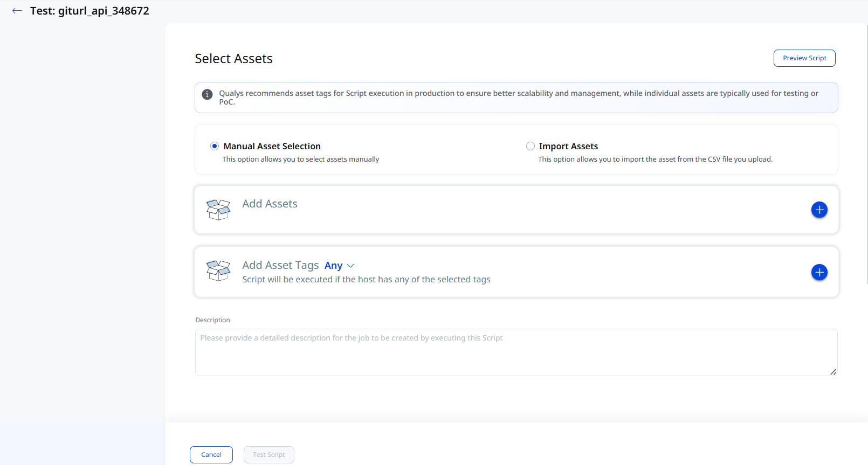Click the Add Assets heading label
The width and height of the screenshot is (868, 465).
tap(270, 204)
